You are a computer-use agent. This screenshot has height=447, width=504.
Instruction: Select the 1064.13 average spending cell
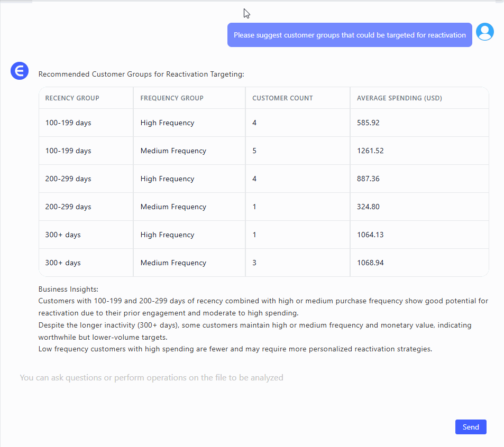pos(370,235)
